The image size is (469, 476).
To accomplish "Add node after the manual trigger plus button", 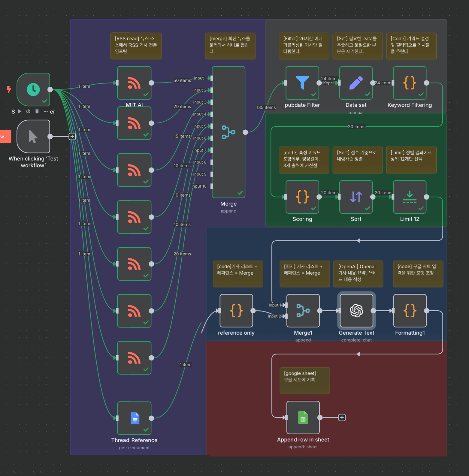I will tap(72, 137).
